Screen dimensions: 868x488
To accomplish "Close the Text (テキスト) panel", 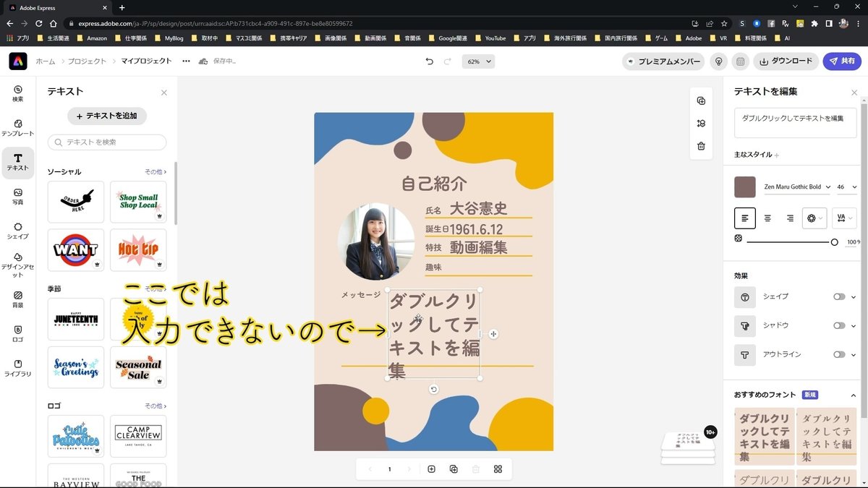I will [x=164, y=93].
